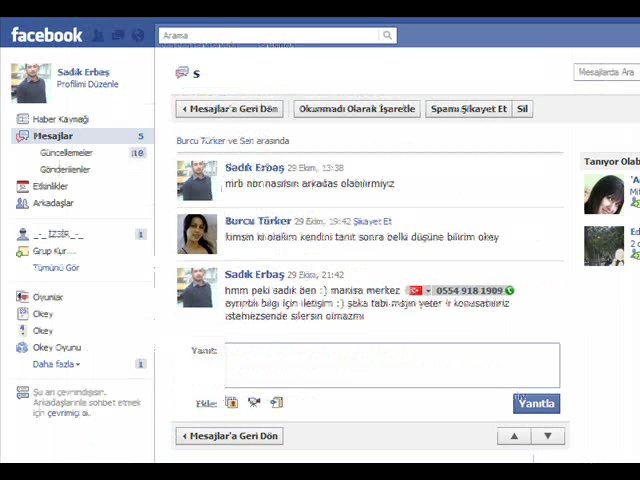
Task: Open Mesajlar in the sidebar
Action: [x=82, y=136]
